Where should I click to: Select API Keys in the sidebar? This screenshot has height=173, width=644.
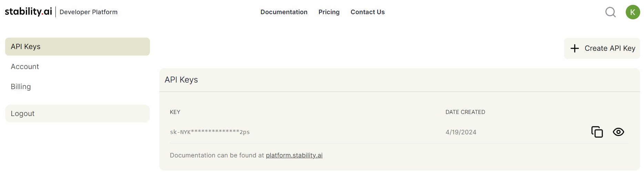coord(77,47)
